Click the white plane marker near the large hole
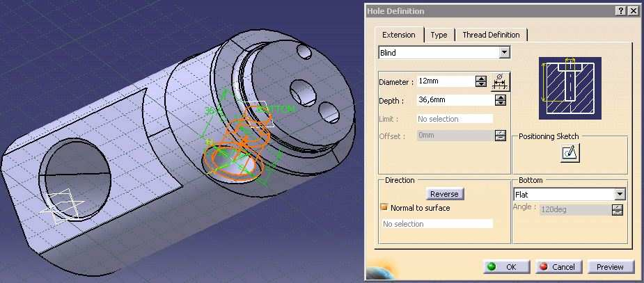This screenshot has width=644, height=283. (63, 207)
